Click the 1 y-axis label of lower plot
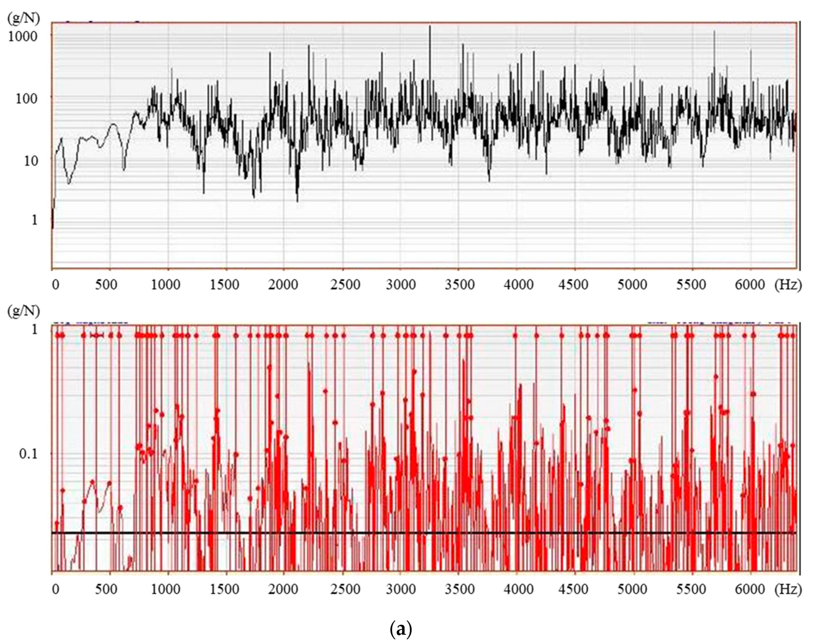The height and width of the screenshot is (644, 813). [x=35, y=329]
